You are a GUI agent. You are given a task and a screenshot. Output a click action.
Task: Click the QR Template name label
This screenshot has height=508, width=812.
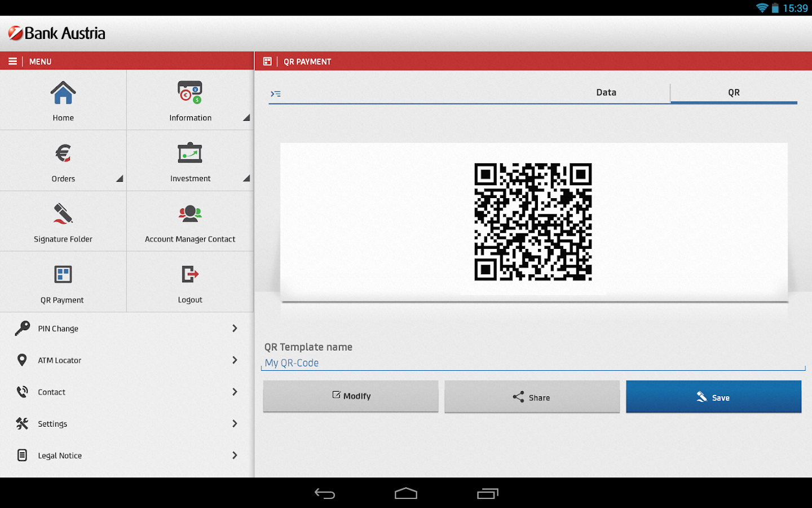(308, 347)
